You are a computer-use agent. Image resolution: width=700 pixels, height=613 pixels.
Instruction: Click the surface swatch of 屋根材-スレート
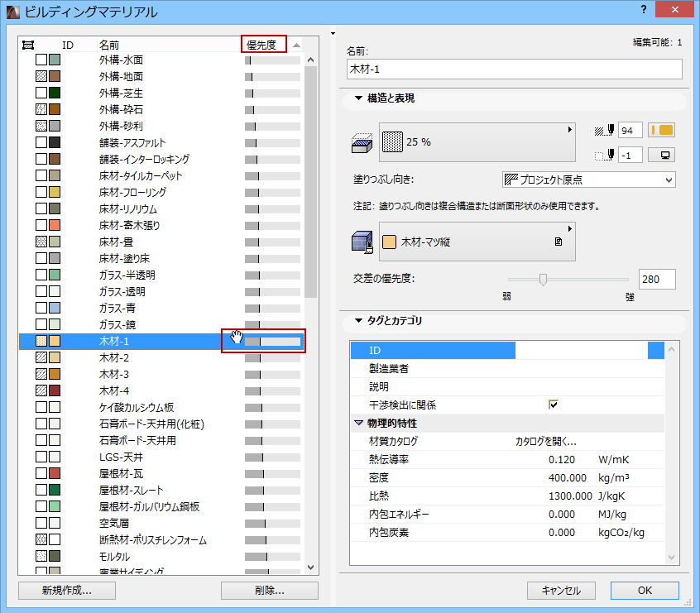pos(55,490)
